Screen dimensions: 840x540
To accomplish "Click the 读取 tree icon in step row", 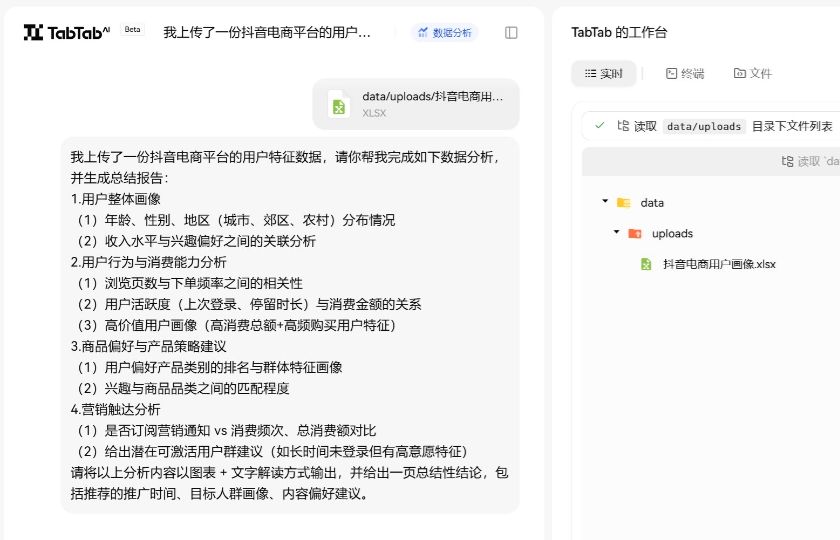I will (623, 126).
